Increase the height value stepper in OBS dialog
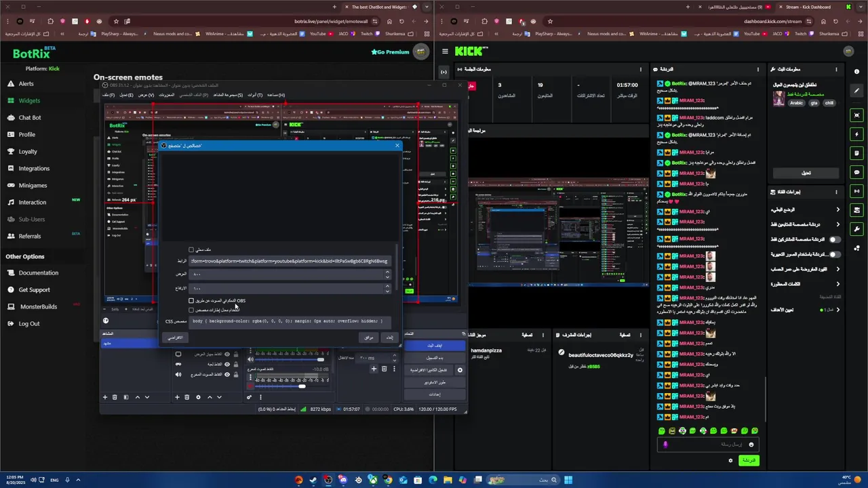This screenshot has width=868, height=488. pyautogui.click(x=387, y=287)
